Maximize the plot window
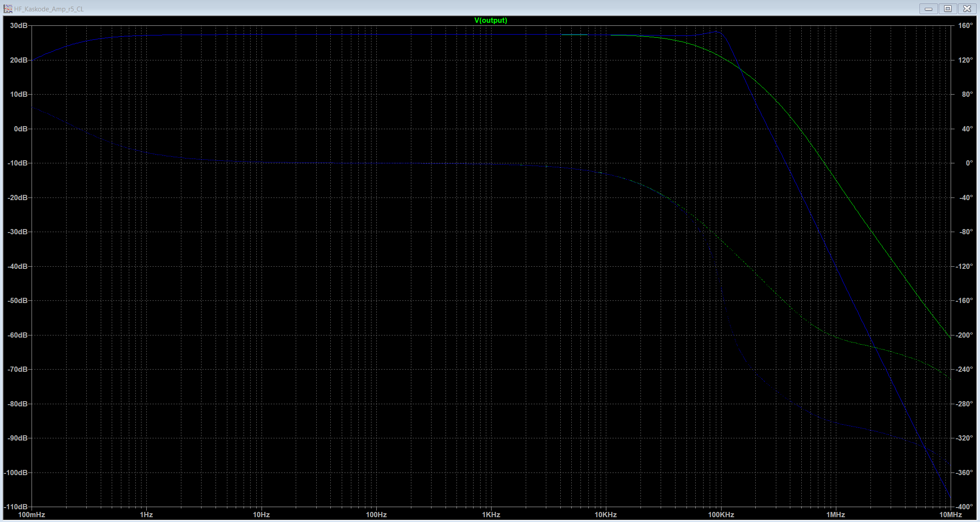Viewport: 980px width, 522px height. click(x=948, y=9)
